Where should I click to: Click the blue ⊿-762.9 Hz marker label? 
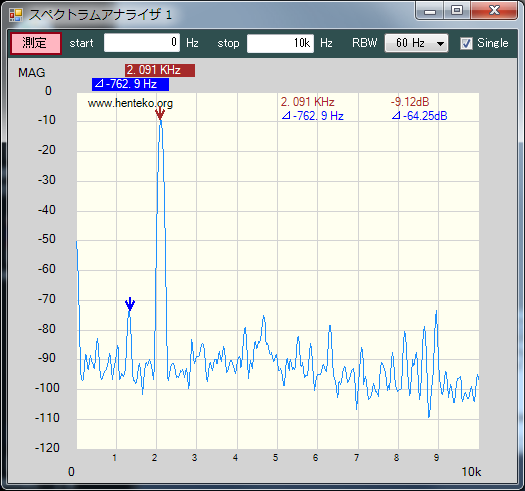point(130,84)
